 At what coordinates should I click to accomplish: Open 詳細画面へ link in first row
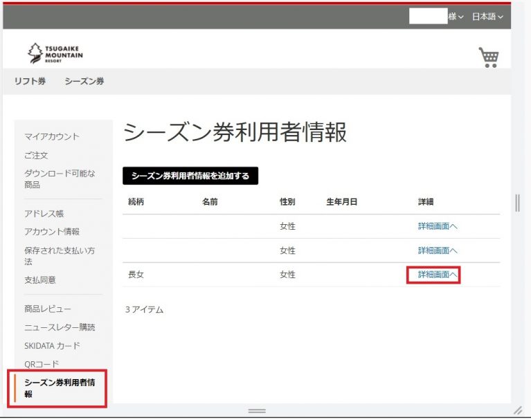point(438,226)
